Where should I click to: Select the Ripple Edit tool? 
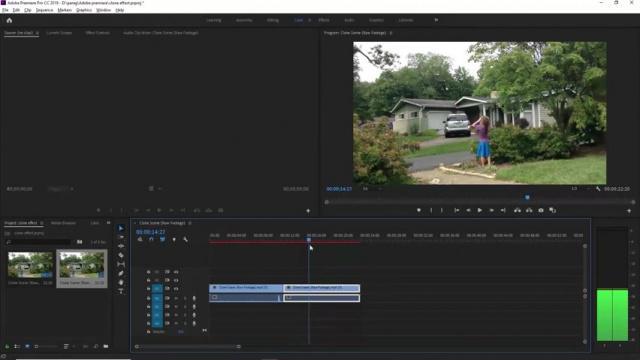pyautogui.click(x=121, y=246)
